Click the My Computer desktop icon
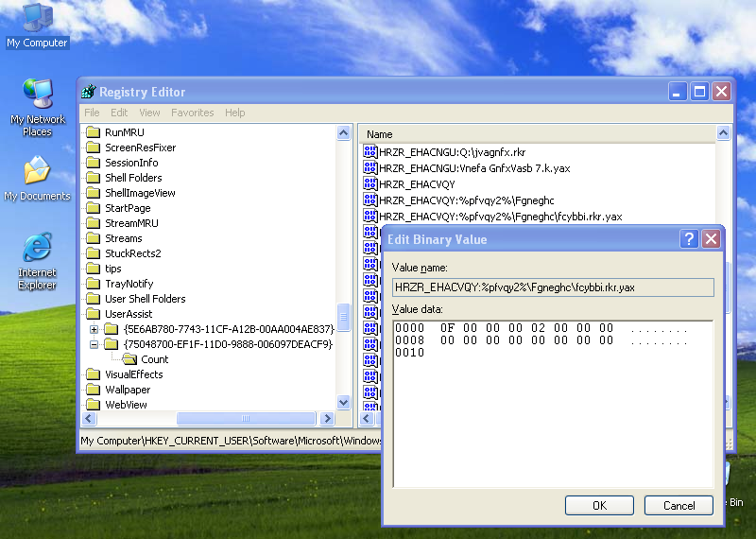 click(x=38, y=25)
